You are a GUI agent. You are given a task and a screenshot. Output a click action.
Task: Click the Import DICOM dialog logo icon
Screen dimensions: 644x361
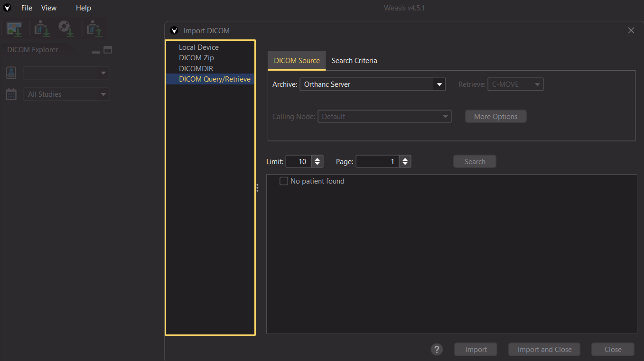point(174,30)
